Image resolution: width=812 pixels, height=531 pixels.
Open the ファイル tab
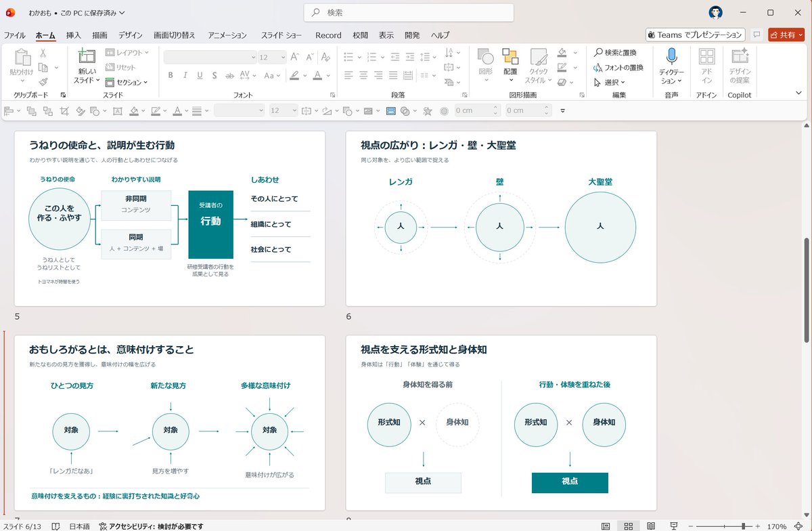point(15,35)
